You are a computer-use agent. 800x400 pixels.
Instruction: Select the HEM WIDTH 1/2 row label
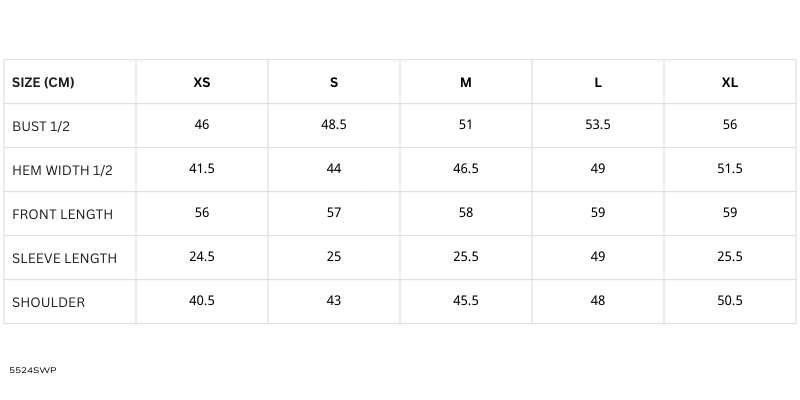point(62,170)
